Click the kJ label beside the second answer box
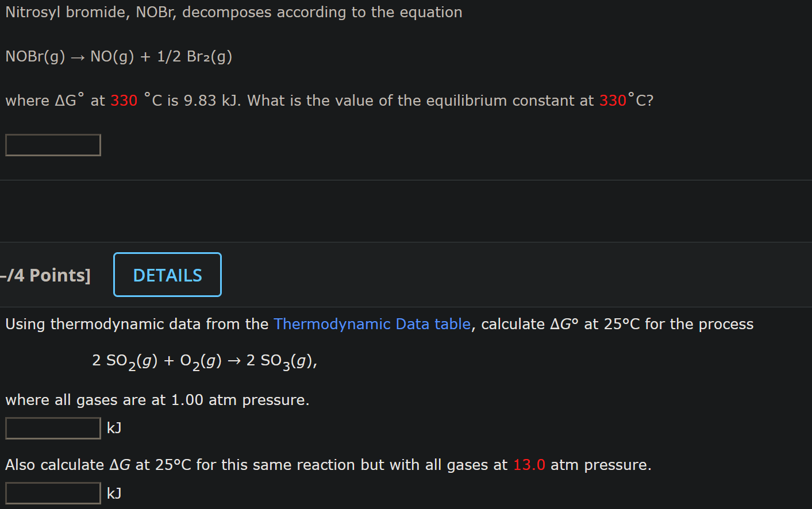The width and height of the screenshot is (812, 509). point(113,492)
